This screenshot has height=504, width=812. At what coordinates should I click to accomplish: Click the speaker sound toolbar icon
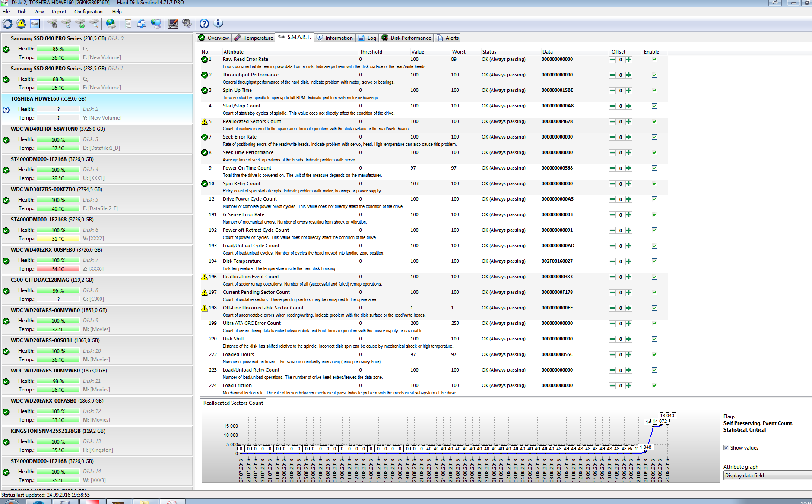coord(187,24)
